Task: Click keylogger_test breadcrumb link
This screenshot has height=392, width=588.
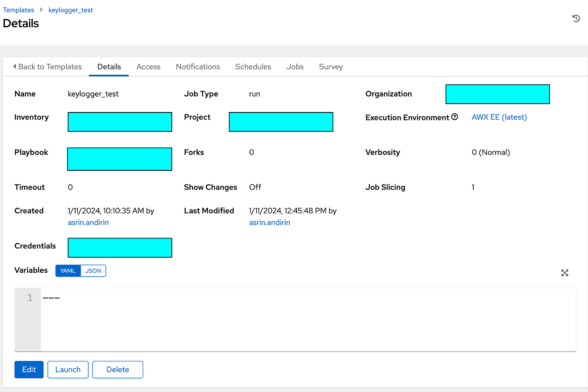Action: pos(71,10)
